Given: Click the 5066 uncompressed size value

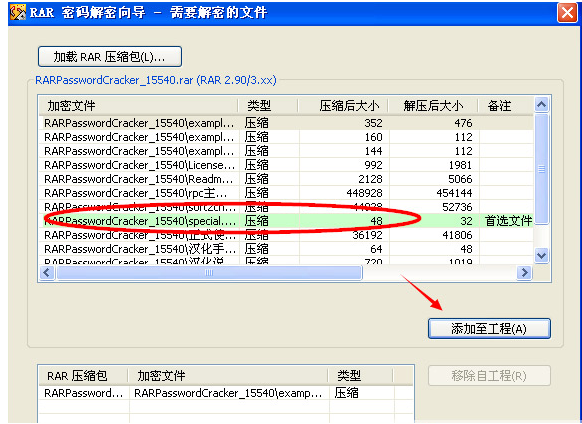Looking at the screenshot, I should point(460,179).
